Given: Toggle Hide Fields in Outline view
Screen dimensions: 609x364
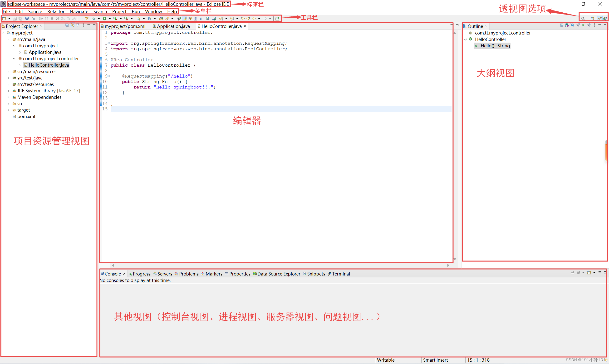Looking at the screenshot, I should [x=572, y=25].
